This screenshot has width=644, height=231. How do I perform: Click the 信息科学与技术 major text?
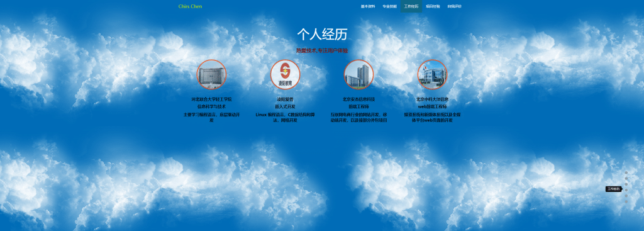(211, 106)
